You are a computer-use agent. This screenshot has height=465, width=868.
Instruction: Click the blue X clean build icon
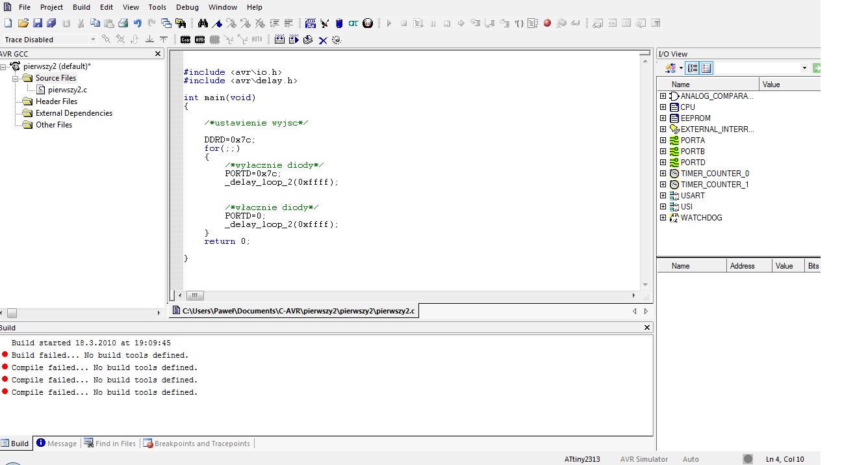pos(322,40)
